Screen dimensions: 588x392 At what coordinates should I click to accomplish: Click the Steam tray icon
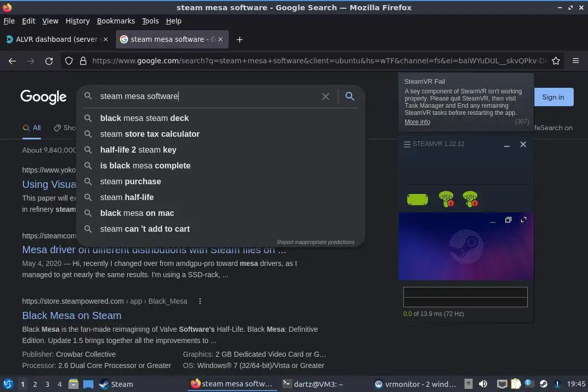[x=544, y=384]
